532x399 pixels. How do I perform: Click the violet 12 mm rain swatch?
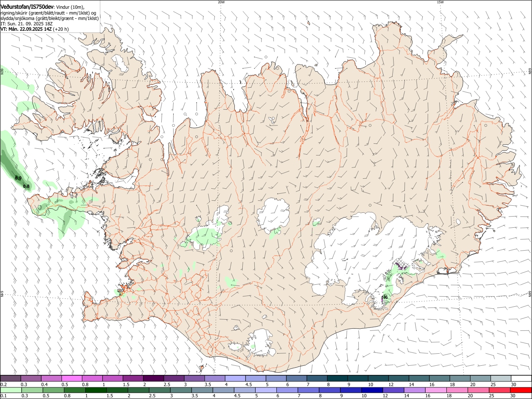[393, 390]
